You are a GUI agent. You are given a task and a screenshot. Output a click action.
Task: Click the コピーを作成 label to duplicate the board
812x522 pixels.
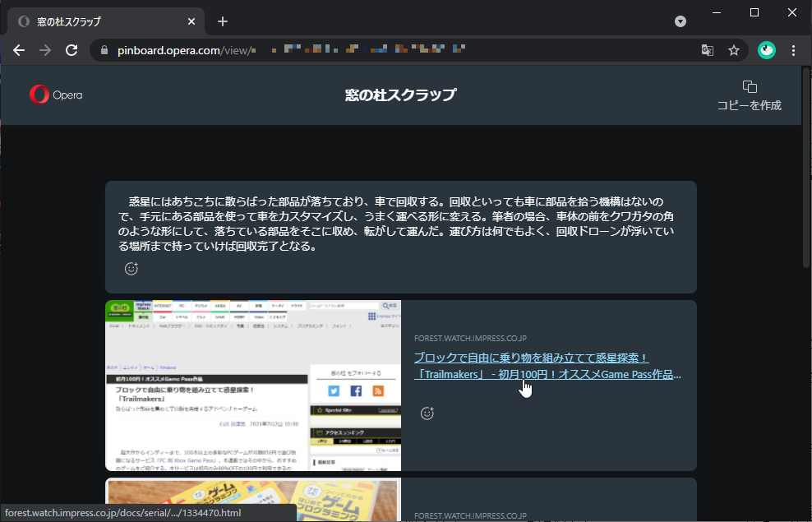tap(749, 105)
